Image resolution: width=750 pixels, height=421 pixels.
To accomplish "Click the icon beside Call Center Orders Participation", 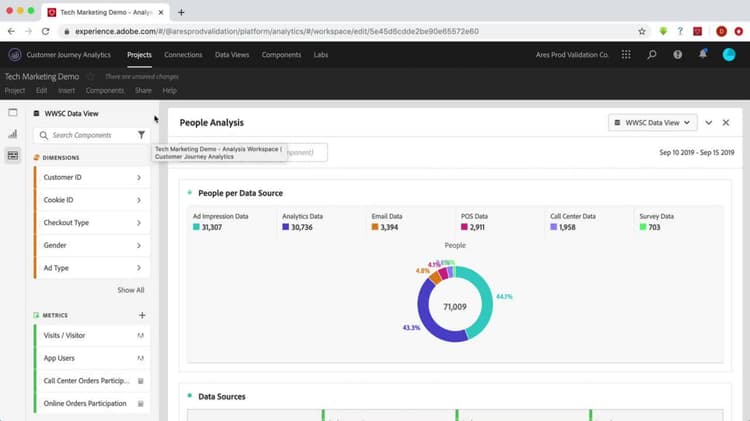I will [x=141, y=381].
